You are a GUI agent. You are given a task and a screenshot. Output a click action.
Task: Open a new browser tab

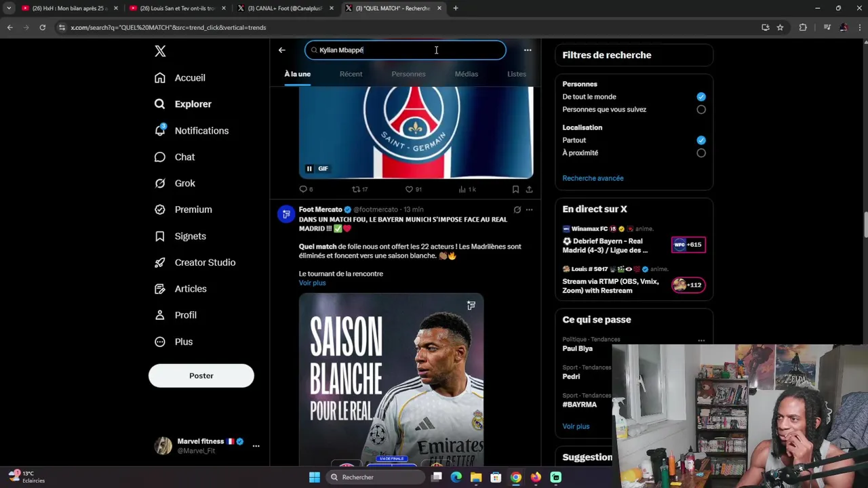456,8
